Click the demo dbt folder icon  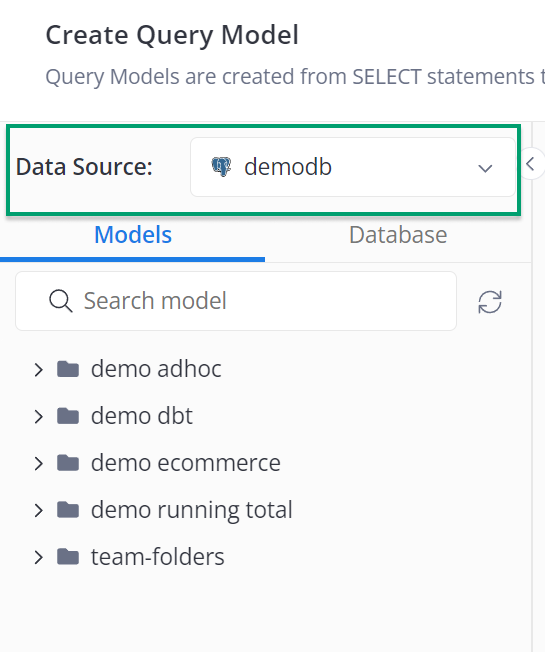(x=68, y=416)
